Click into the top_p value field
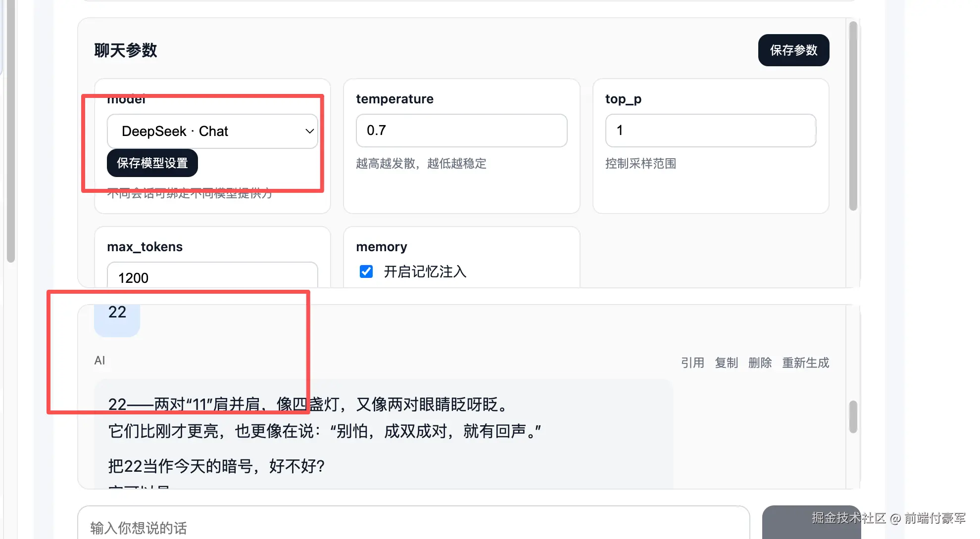 coord(710,131)
